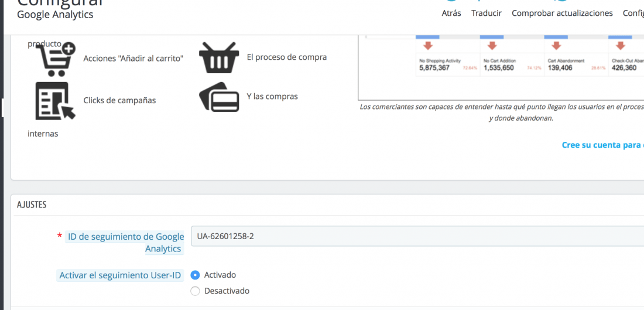The width and height of the screenshot is (644, 310).
Task: Click the AJUSTES panel heading
Action: coord(32,205)
